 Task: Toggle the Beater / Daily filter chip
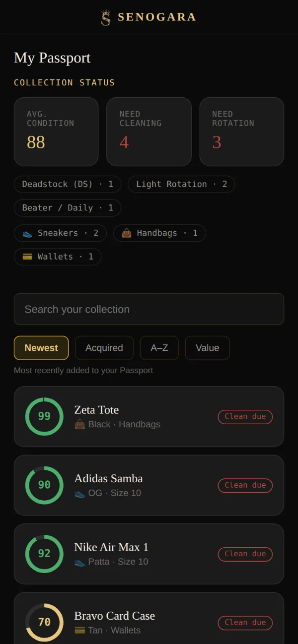click(68, 208)
